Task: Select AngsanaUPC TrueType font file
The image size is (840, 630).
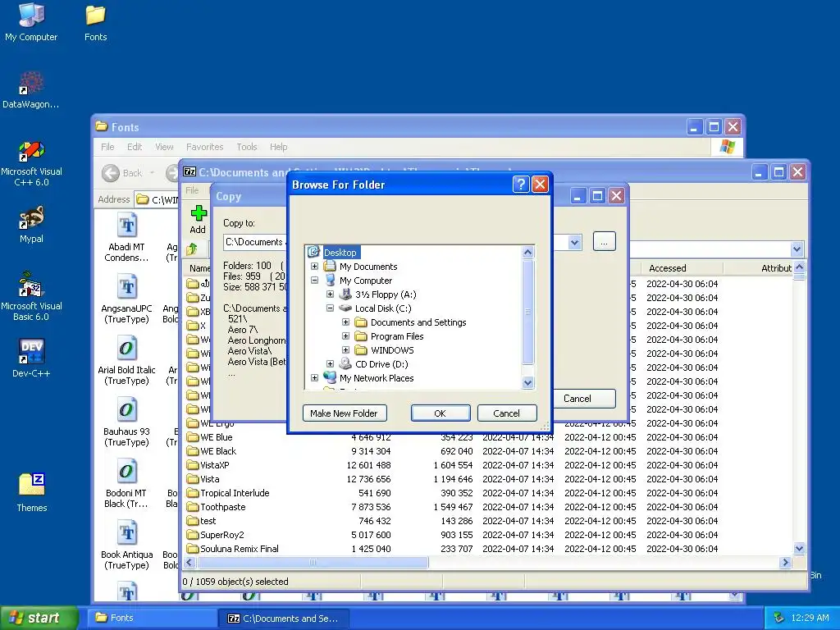Action: 126,299
